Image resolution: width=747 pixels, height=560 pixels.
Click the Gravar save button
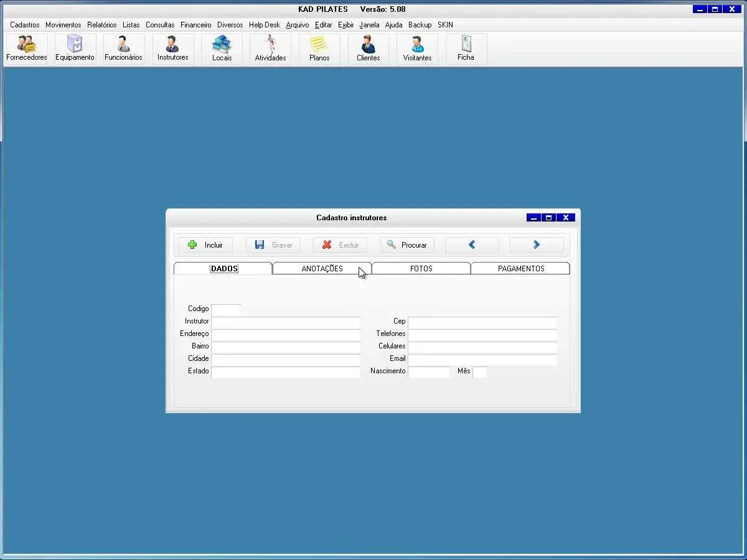(273, 245)
